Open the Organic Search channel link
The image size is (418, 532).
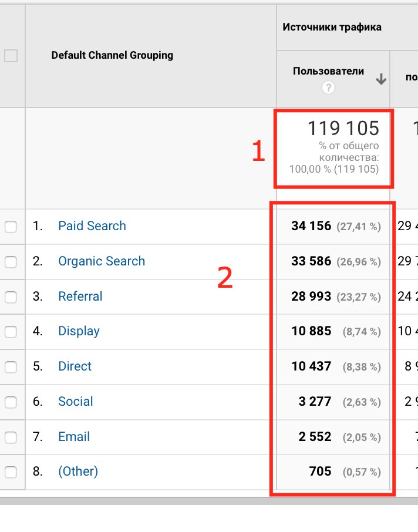[x=102, y=261]
